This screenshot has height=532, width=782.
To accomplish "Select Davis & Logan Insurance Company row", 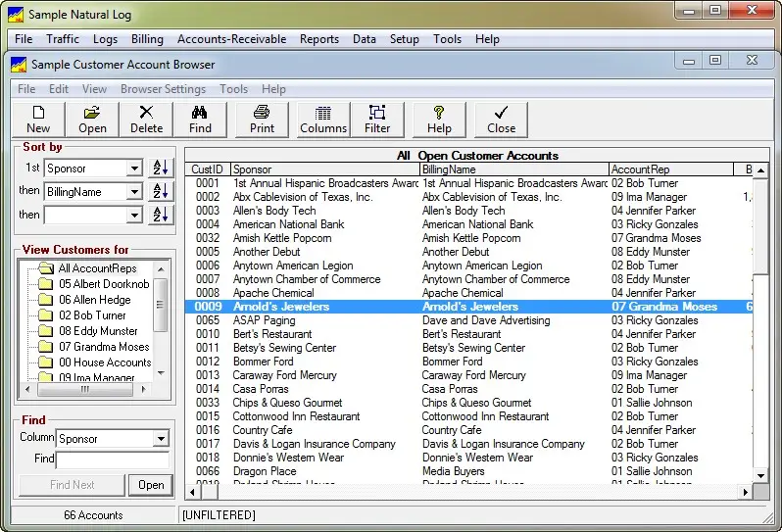I will pos(468,443).
